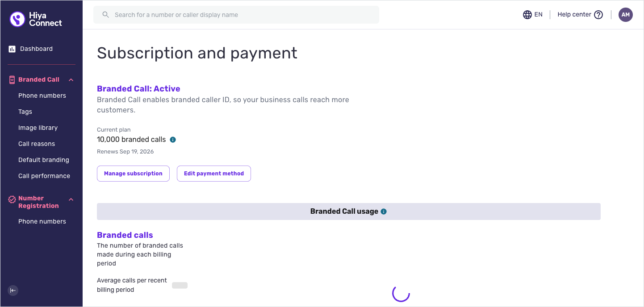Click the globe language icon

[x=527, y=15]
